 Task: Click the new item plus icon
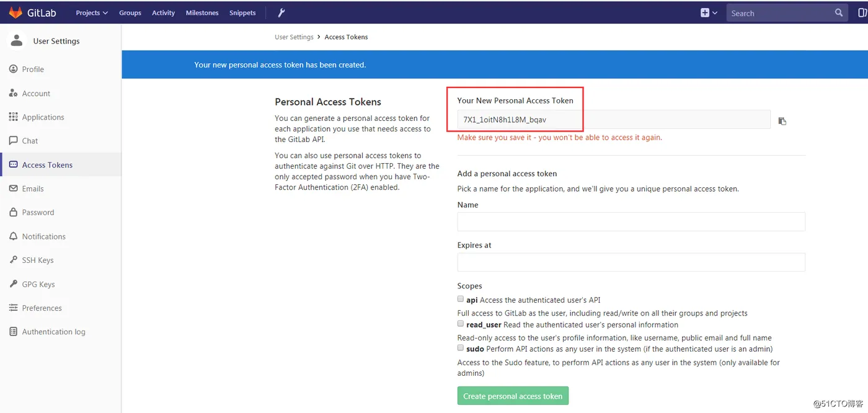coord(705,12)
